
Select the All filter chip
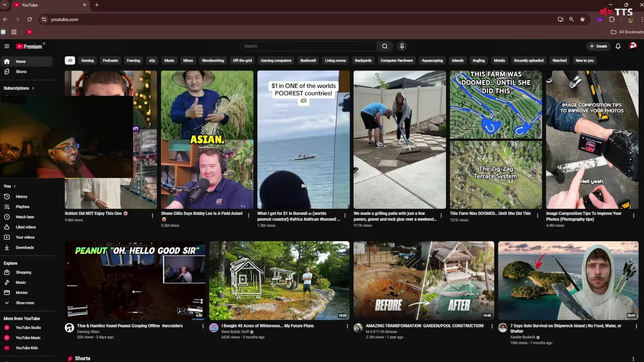[70, 60]
